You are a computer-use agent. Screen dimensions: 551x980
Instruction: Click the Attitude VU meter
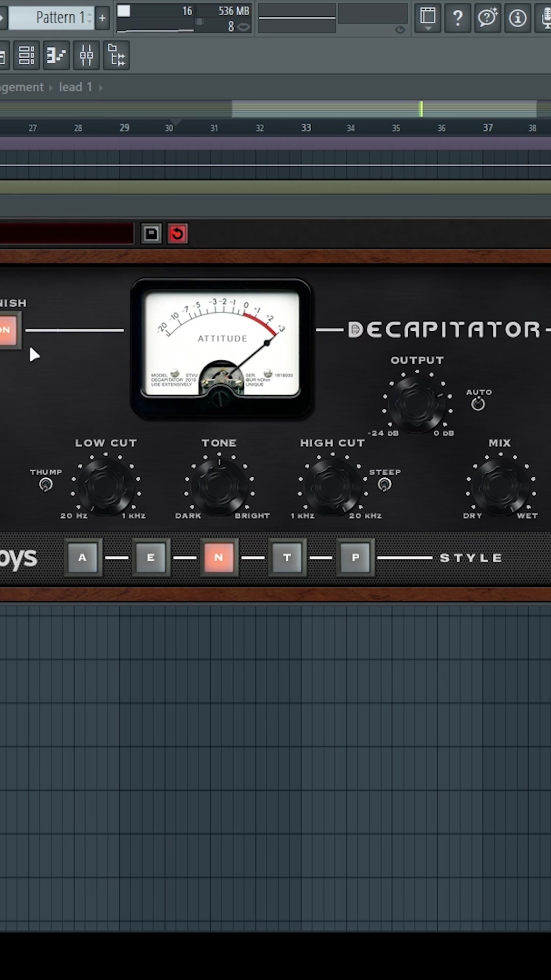pos(221,348)
